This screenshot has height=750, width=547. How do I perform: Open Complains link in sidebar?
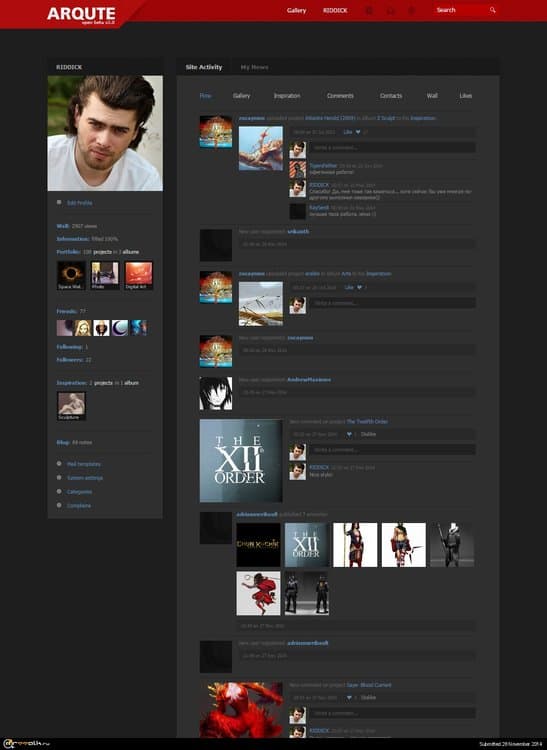79,506
